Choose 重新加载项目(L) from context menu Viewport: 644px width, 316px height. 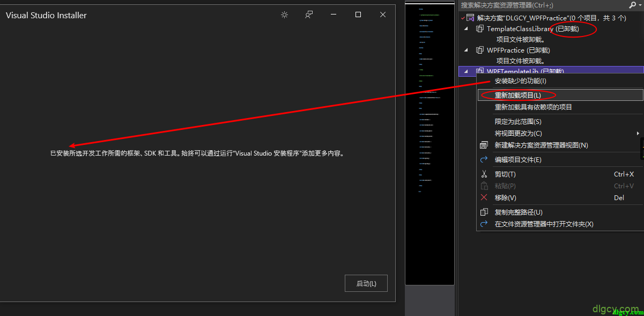pyautogui.click(x=560, y=95)
